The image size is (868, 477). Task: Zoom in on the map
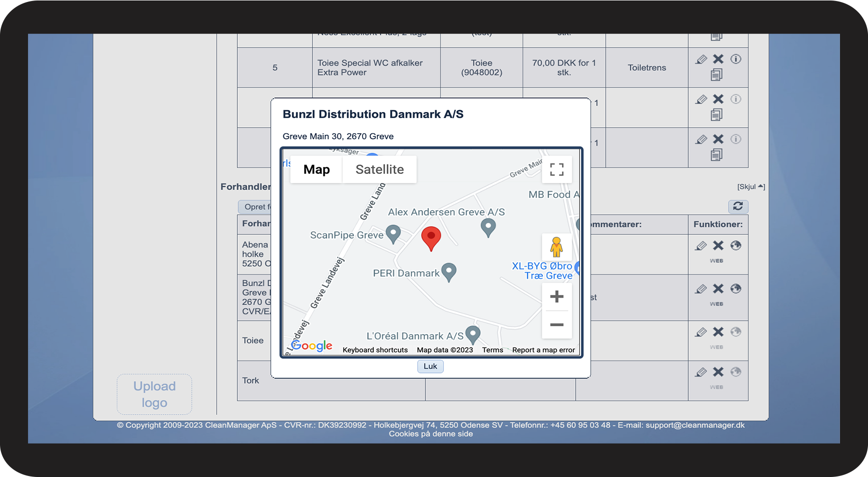point(557,297)
